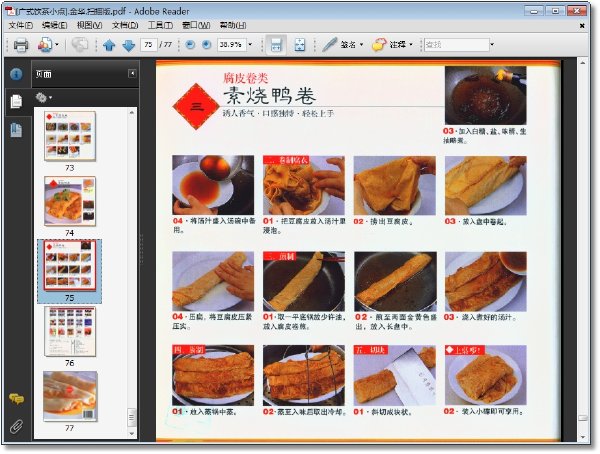The image size is (600, 454).
Task: Open the zoom percentage dropdown arrow
Action: tap(250, 44)
